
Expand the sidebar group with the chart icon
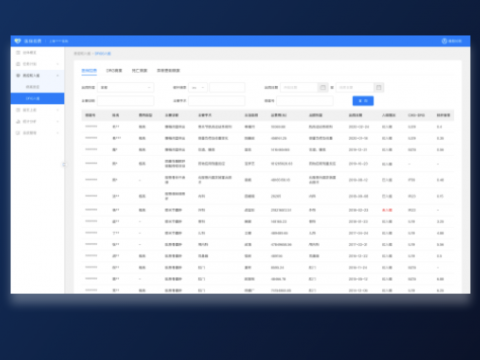(x=58, y=121)
